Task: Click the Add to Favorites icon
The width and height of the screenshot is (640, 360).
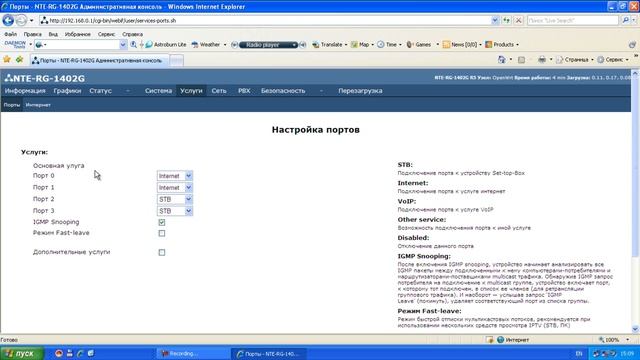Action: (19, 60)
